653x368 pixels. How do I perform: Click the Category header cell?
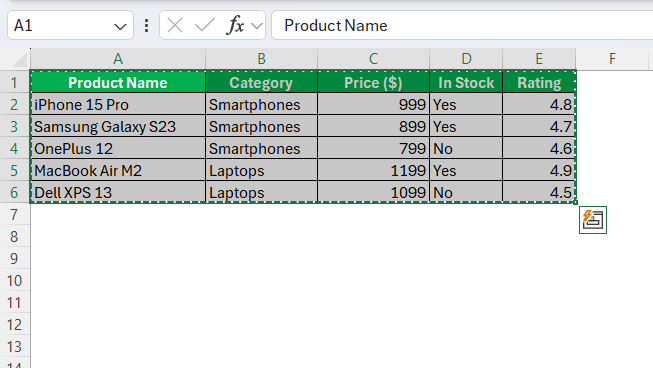[x=262, y=82]
